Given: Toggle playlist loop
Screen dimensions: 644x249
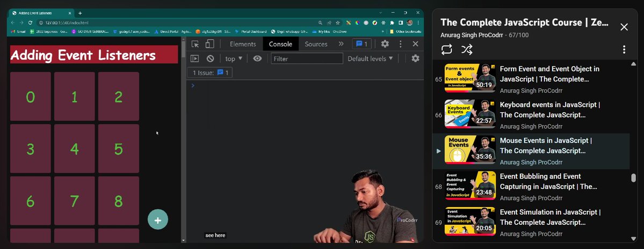Looking at the screenshot, I should point(446,49).
